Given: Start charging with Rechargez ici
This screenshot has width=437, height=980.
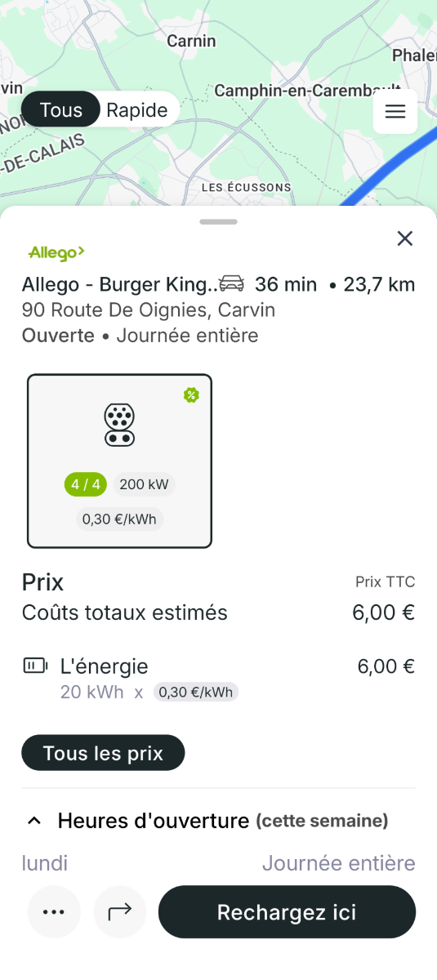Looking at the screenshot, I should pos(287,911).
